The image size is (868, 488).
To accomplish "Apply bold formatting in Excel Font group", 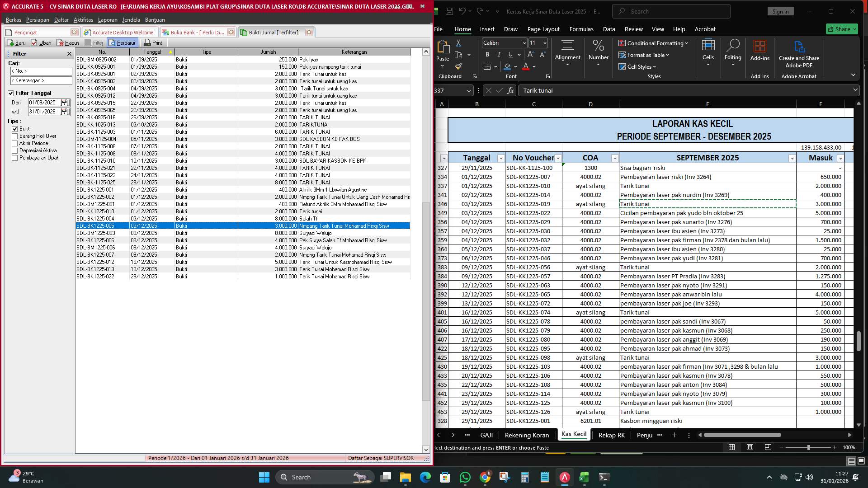I will coord(487,54).
